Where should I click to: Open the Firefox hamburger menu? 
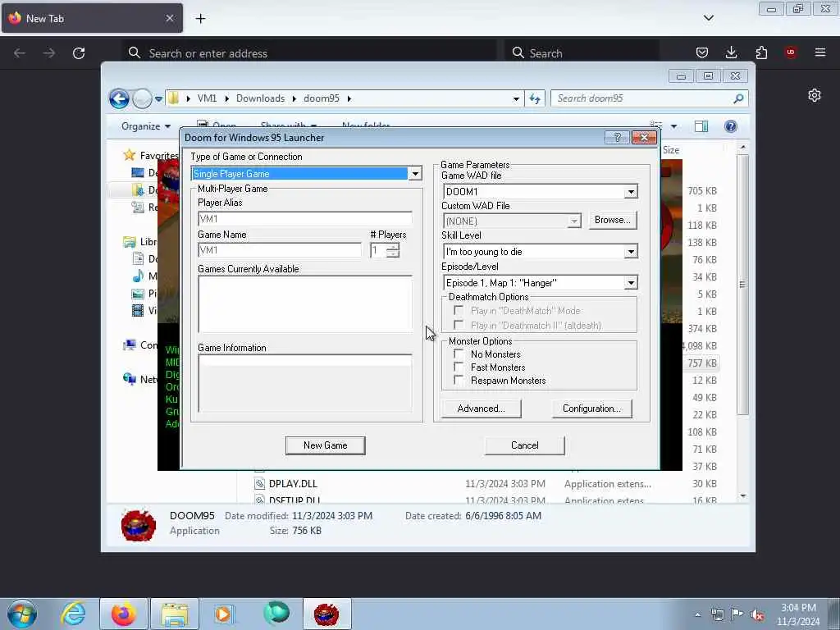820,52
